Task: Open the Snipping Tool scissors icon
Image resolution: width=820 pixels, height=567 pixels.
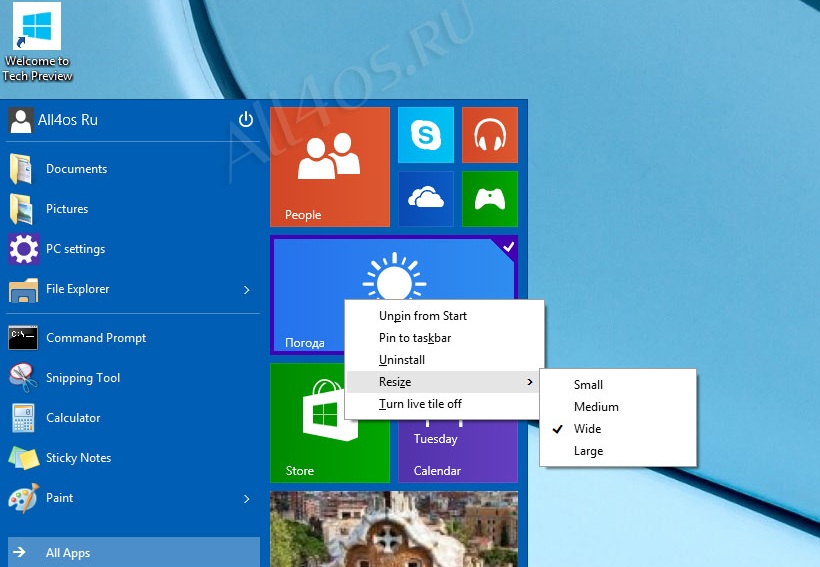Action: pos(23,378)
